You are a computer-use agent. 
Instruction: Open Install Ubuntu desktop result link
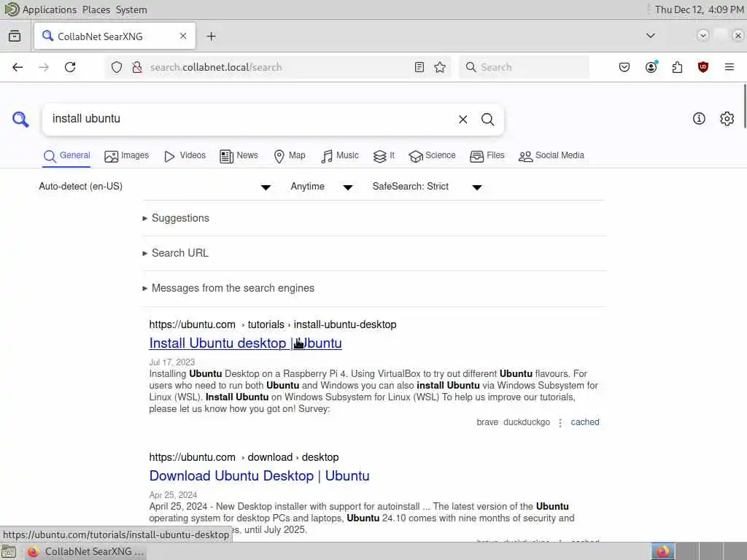245,343
